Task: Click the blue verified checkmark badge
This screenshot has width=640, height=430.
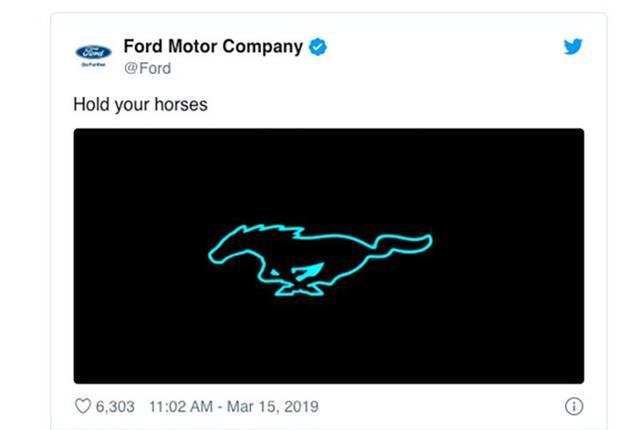Action: [x=317, y=47]
